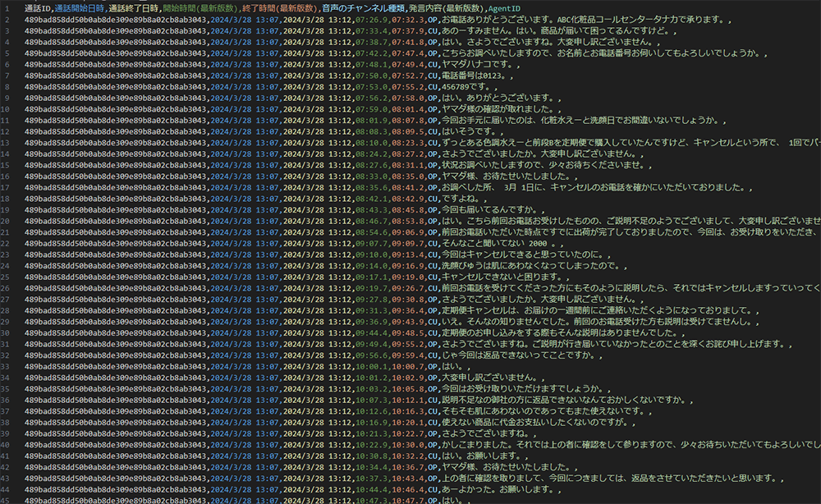Click line number 13 in the gutter
Image resolution: width=821 pixels, height=504 pixels.
5,143
